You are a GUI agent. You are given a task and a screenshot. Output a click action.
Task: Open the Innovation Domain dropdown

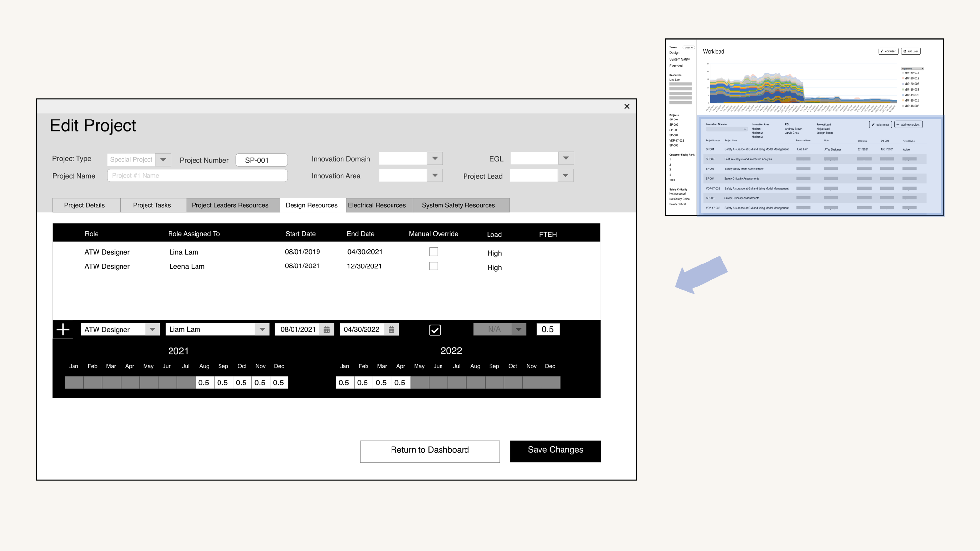[x=435, y=158]
